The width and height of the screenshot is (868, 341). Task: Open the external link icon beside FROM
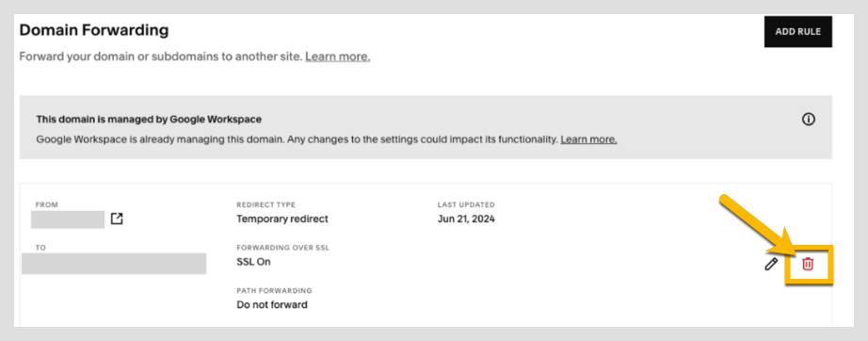(x=117, y=219)
